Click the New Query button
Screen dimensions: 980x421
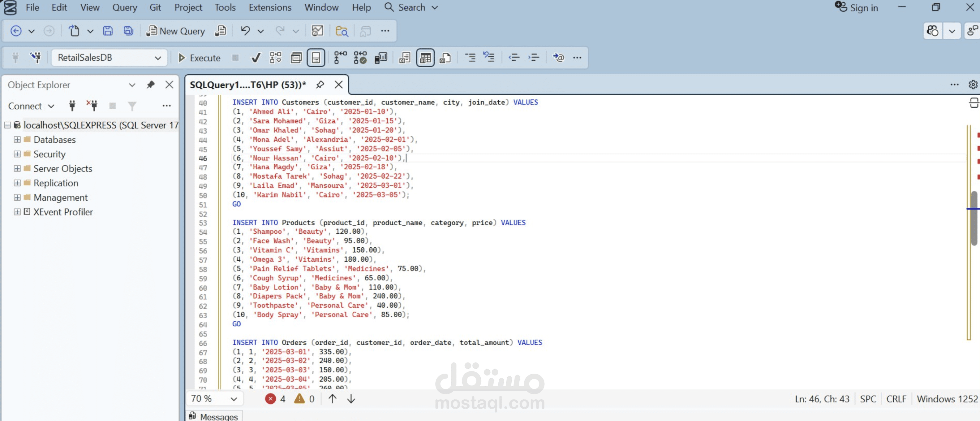pyautogui.click(x=176, y=31)
